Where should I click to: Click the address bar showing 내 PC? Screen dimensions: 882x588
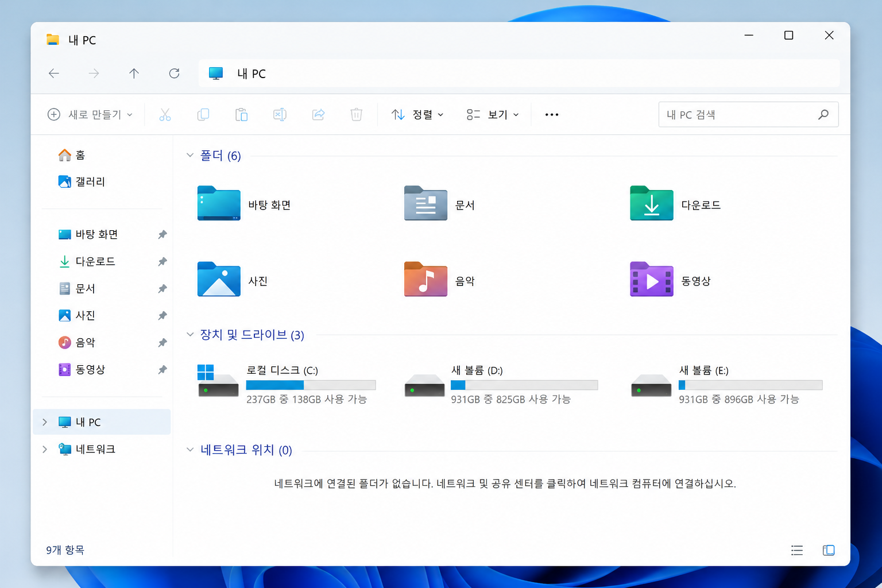(x=519, y=73)
